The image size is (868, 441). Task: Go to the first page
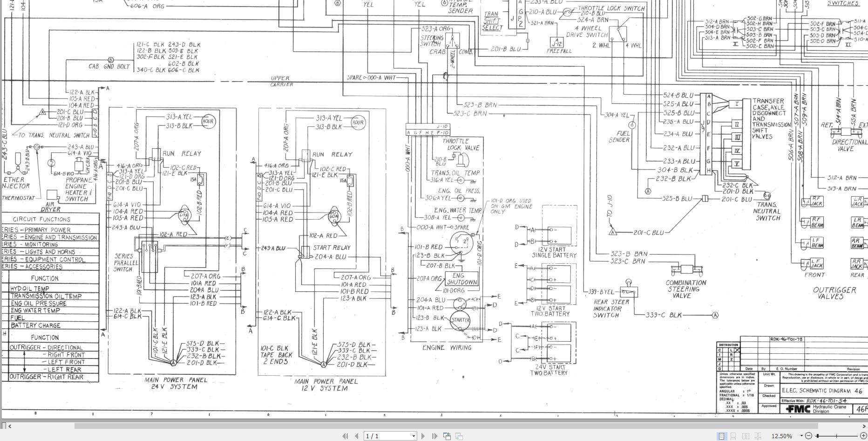pyautogui.click(x=346, y=435)
